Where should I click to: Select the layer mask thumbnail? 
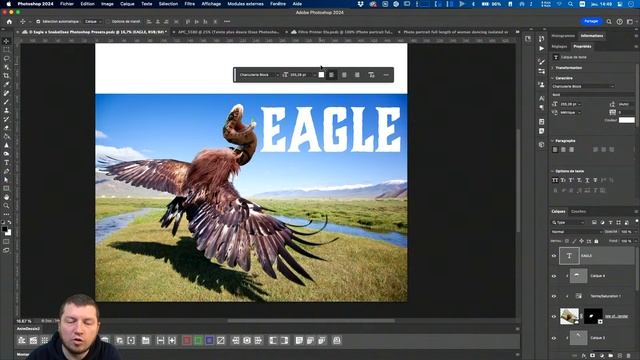[x=593, y=316]
